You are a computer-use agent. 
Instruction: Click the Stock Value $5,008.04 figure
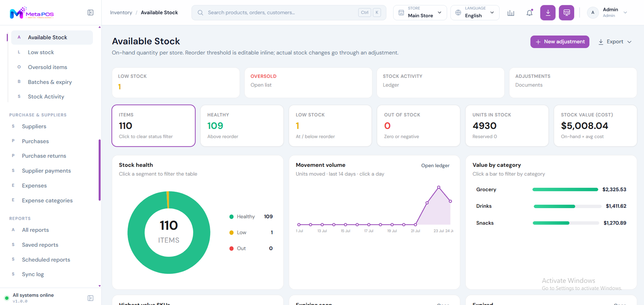coord(584,126)
